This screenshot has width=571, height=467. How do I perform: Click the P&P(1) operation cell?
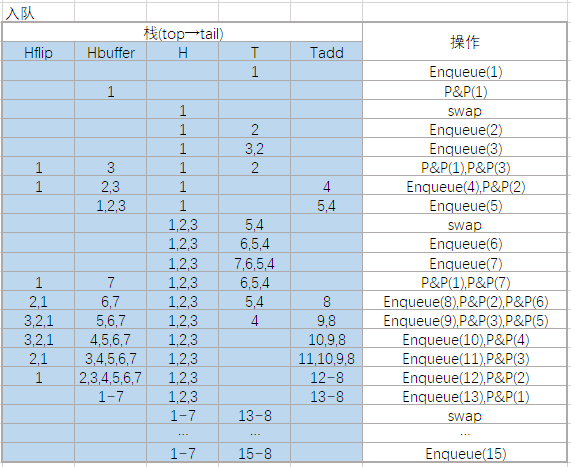click(x=465, y=91)
